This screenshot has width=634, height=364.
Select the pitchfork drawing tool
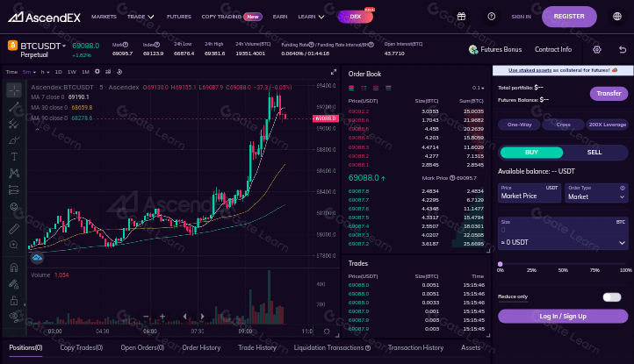[14, 124]
